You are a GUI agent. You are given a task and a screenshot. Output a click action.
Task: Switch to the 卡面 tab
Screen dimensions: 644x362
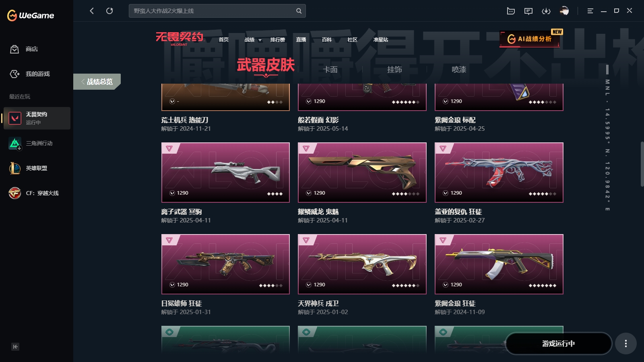pos(330,70)
